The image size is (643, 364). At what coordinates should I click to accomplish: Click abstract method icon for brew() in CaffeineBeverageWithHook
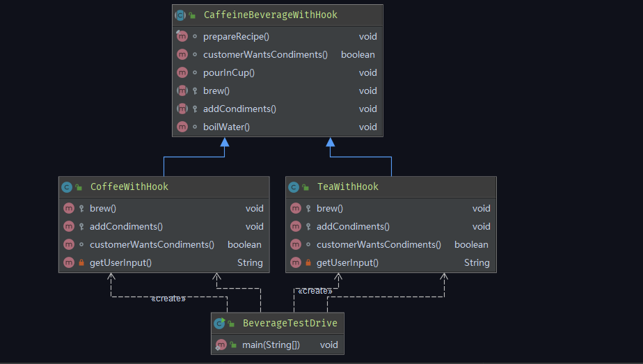point(182,90)
